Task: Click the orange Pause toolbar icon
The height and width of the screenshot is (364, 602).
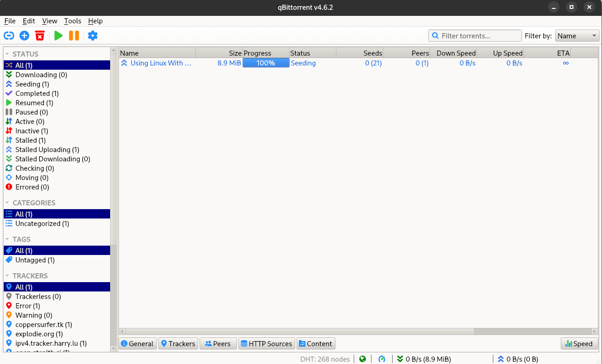Action: tap(74, 36)
